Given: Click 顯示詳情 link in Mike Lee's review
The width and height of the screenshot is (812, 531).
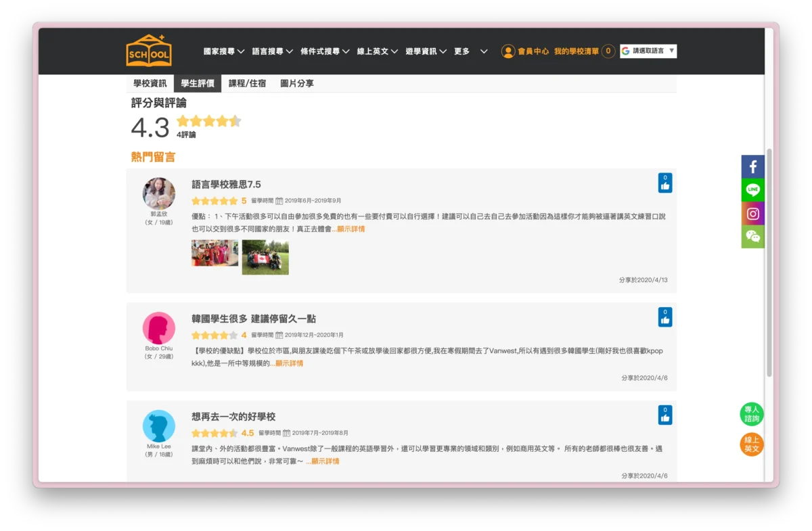Looking at the screenshot, I should [x=325, y=461].
